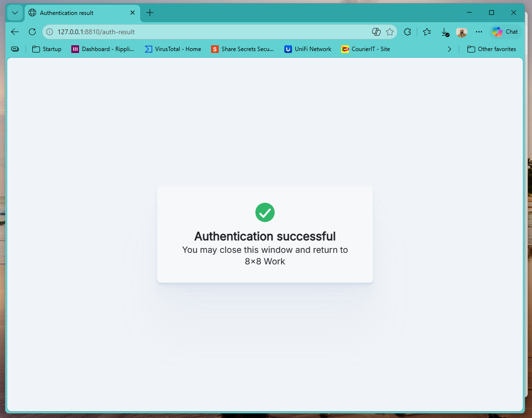The height and width of the screenshot is (418, 532).
Task: Open UniFi Network bookmark
Action: coord(308,49)
